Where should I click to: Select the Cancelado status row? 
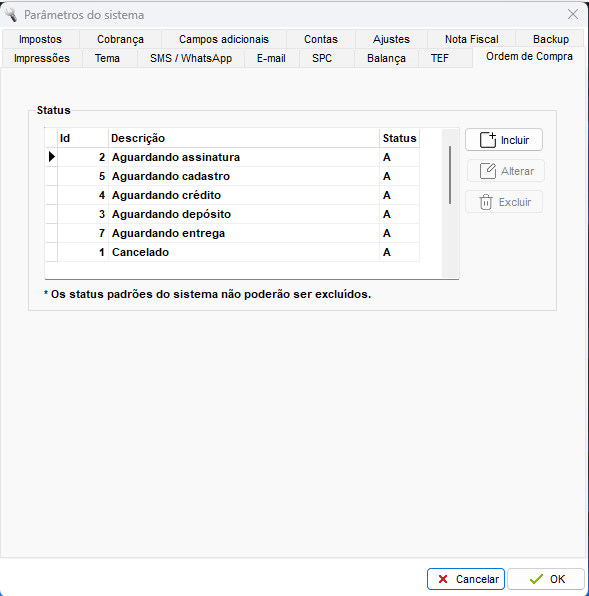pyautogui.click(x=233, y=252)
